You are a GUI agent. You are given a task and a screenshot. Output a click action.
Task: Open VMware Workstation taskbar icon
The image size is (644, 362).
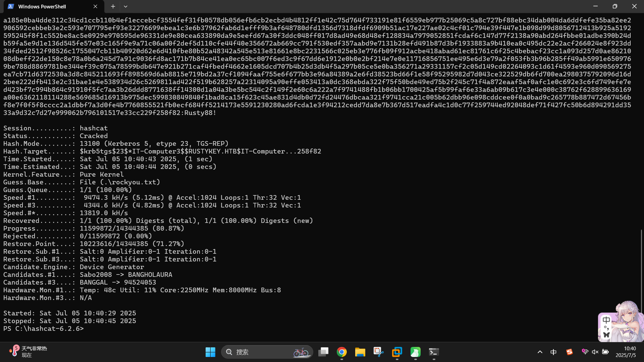397,352
